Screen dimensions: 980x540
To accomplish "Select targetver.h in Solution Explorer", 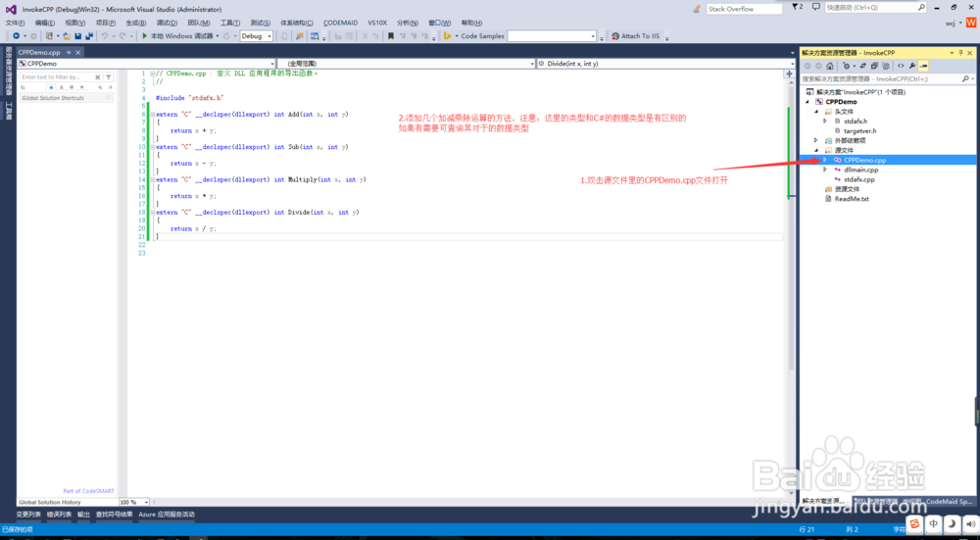I will click(859, 131).
